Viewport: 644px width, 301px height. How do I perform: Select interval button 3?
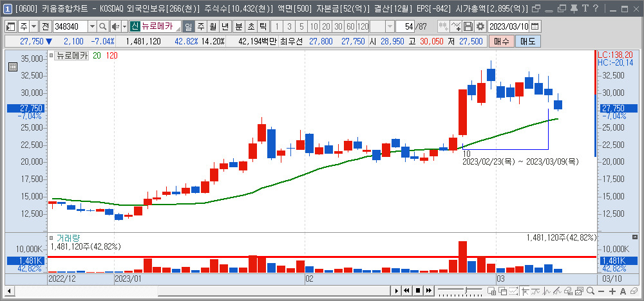290,26
